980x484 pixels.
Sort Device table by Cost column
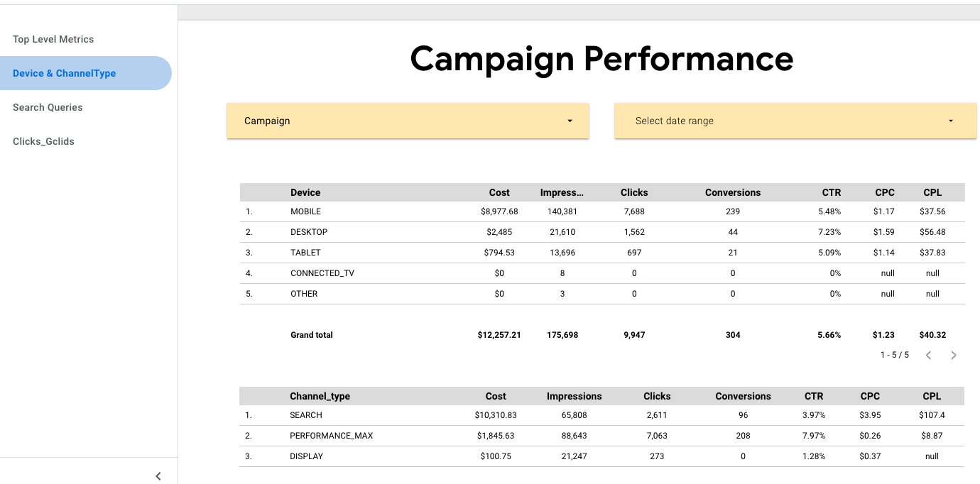[x=499, y=192]
